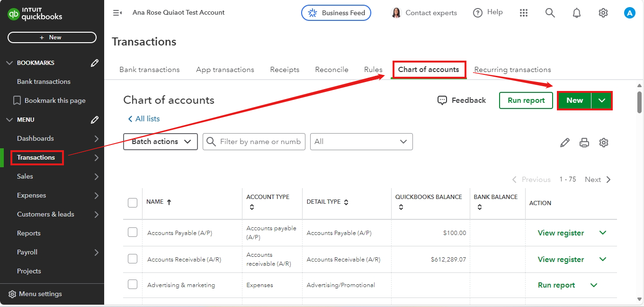The image size is (644, 307).
Task: Switch to the Reconcile tab
Action: [331, 69]
